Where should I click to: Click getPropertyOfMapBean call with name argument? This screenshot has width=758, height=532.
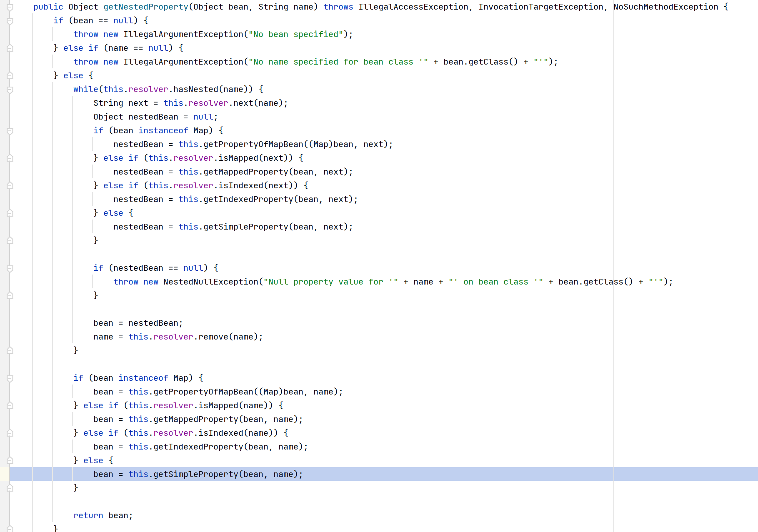click(235, 392)
